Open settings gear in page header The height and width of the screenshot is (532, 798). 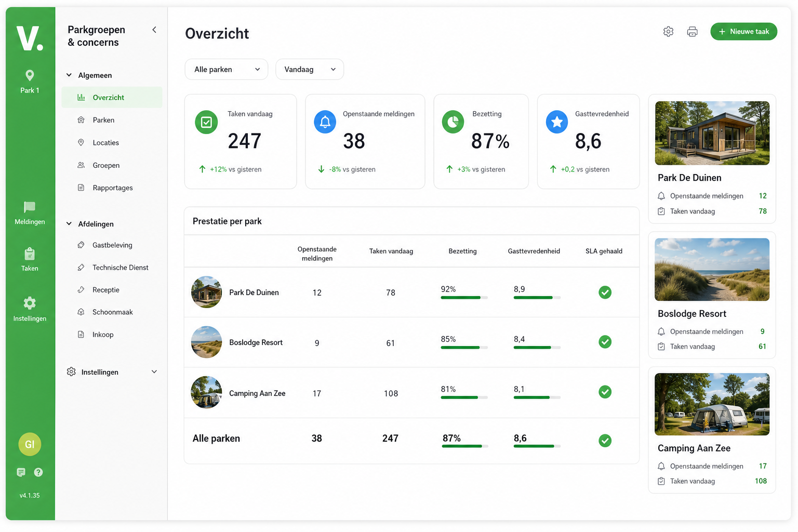(x=668, y=32)
